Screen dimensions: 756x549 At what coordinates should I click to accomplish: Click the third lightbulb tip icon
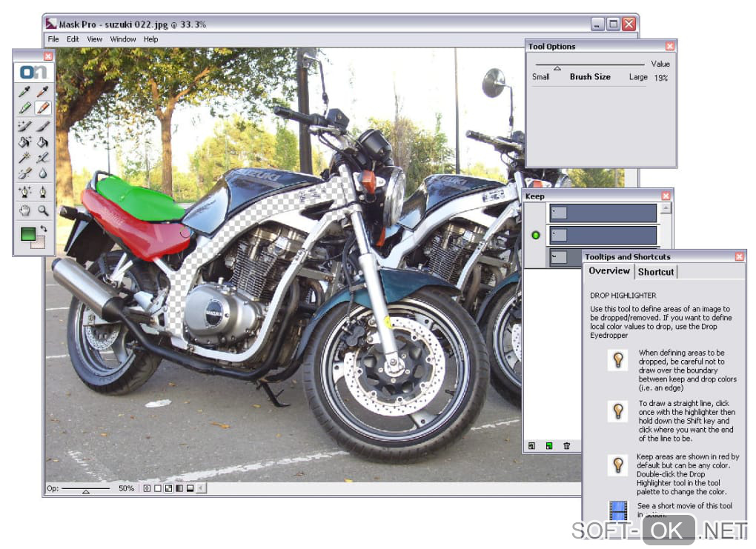click(617, 465)
